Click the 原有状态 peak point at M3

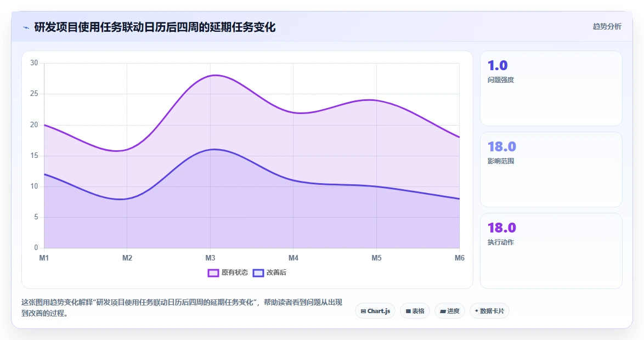[210, 76]
